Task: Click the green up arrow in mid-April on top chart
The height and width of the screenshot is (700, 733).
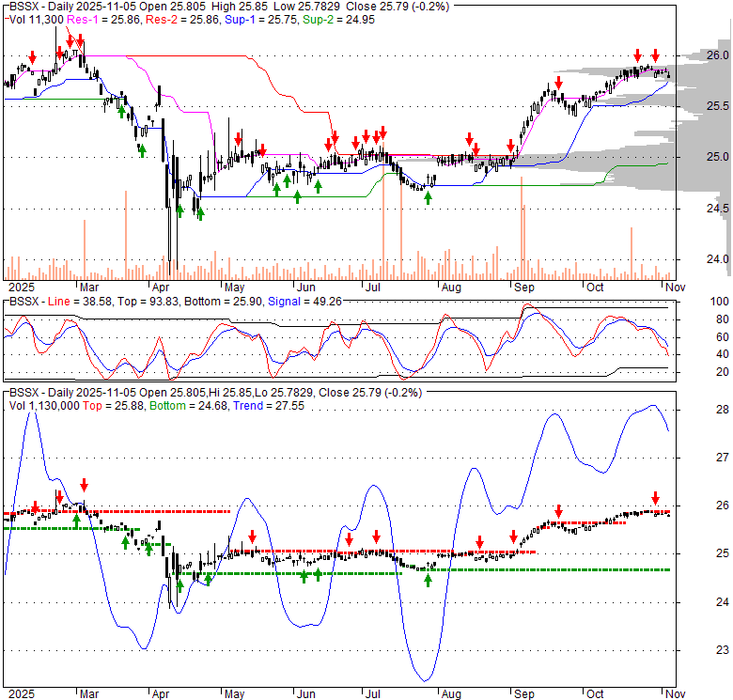Action: [200, 213]
